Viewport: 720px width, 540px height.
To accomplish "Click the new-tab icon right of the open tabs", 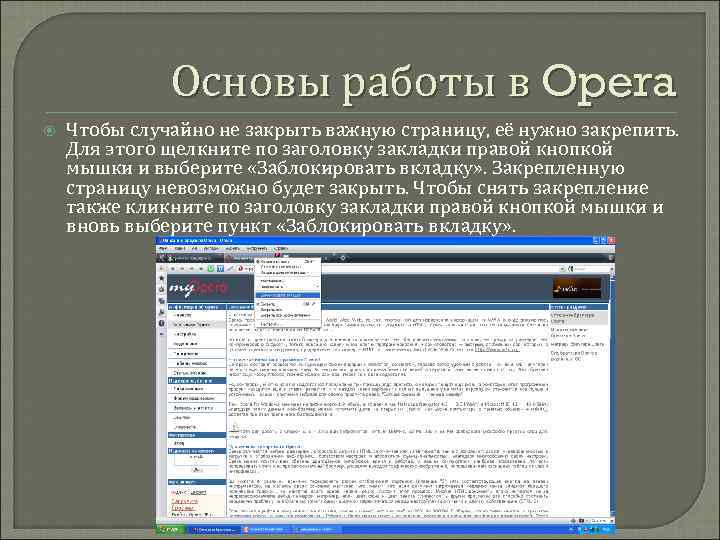I will click(342, 258).
